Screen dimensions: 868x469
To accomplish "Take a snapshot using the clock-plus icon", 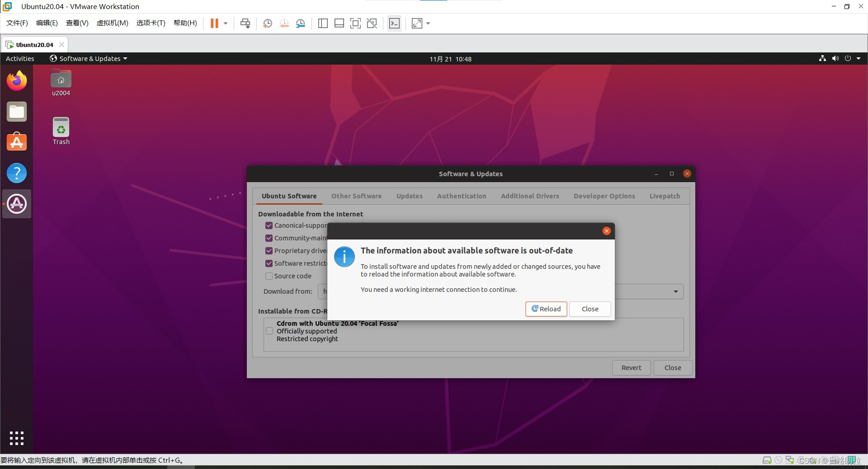I will (267, 23).
